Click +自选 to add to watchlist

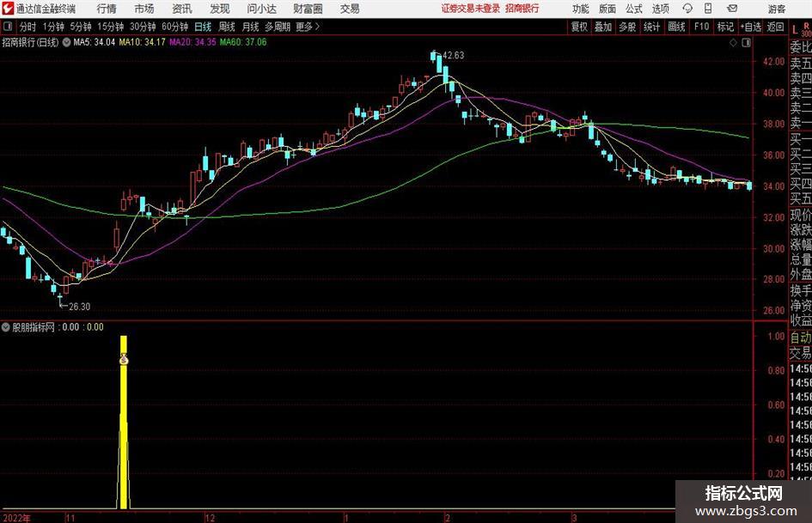click(x=751, y=27)
